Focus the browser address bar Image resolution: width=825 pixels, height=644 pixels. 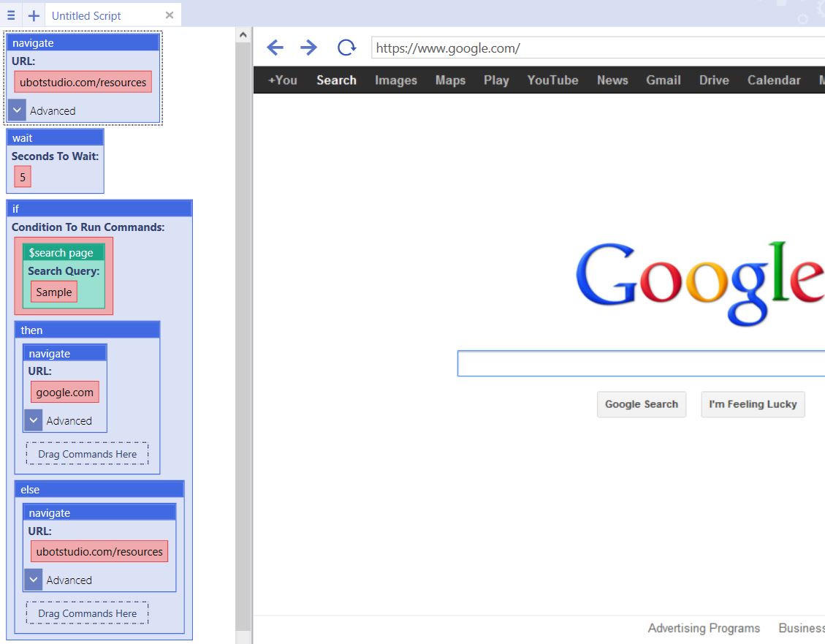coord(598,48)
